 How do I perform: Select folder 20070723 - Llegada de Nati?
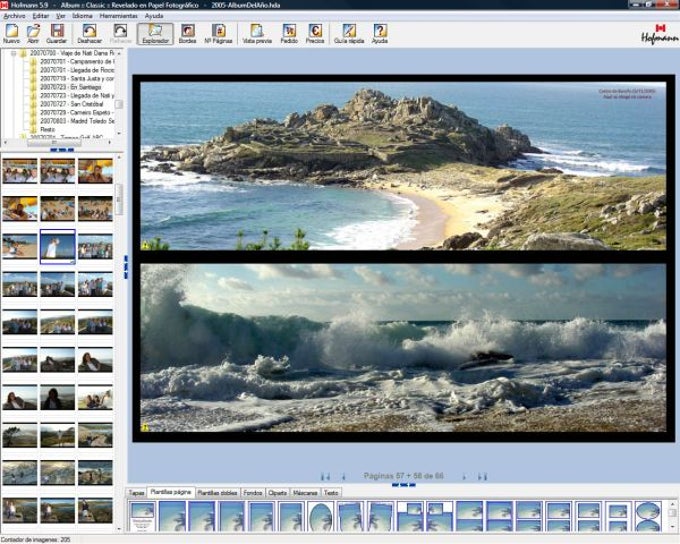[72, 95]
